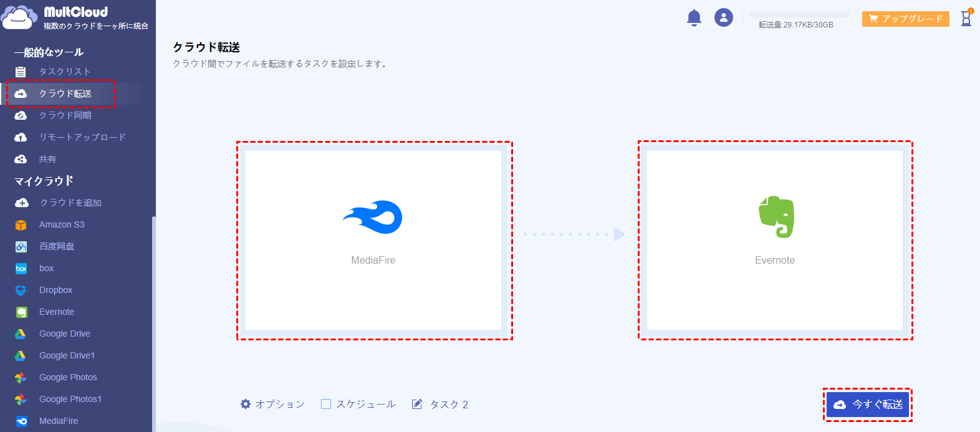980x432 pixels.
Task: Click the Amazon S3 box icon
Action: [21, 224]
